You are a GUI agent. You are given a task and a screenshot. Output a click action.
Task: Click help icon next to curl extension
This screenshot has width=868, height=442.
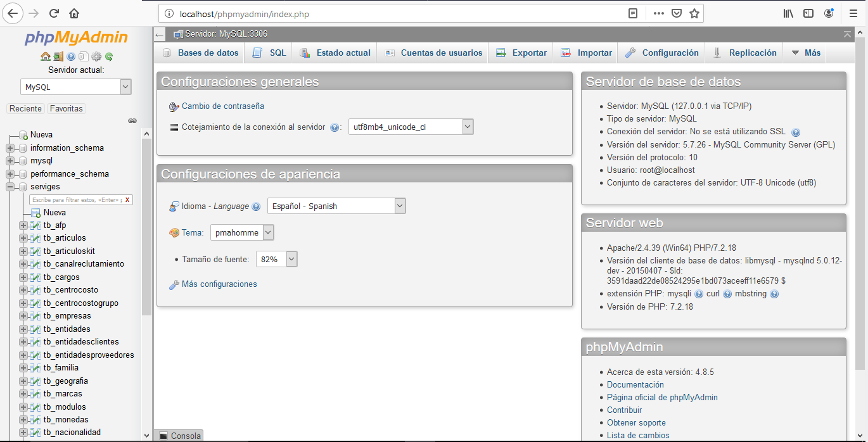pos(727,294)
